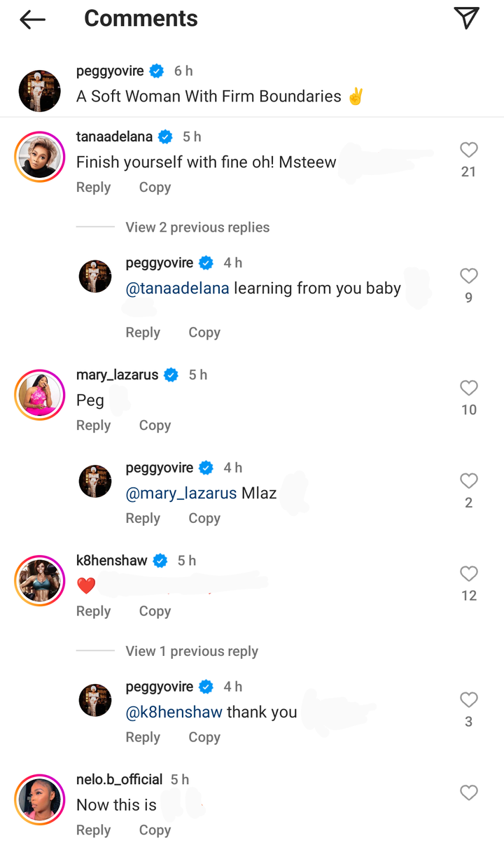Viewport: 504px width, 845px height.
Task: Tap the verified badge next to mary_lazarus
Action: point(171,375)
